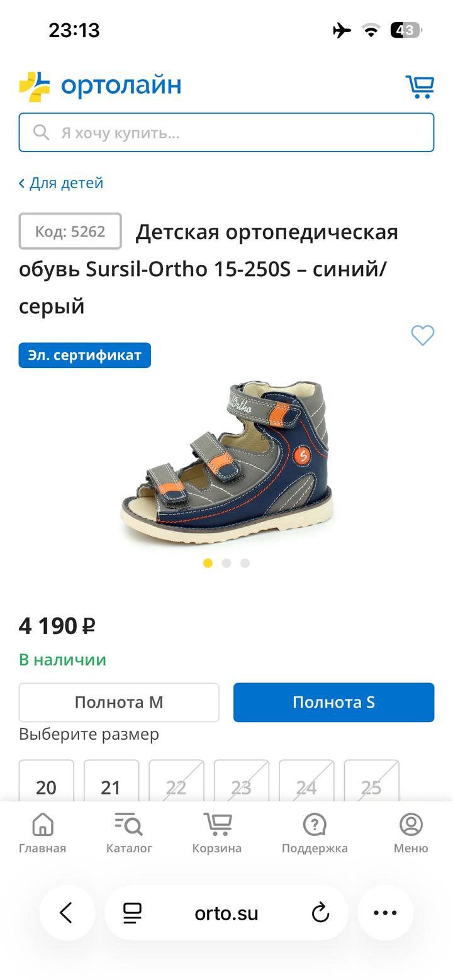
Task: Tap the Эл. сертификат badge
Action: (85, 355)
